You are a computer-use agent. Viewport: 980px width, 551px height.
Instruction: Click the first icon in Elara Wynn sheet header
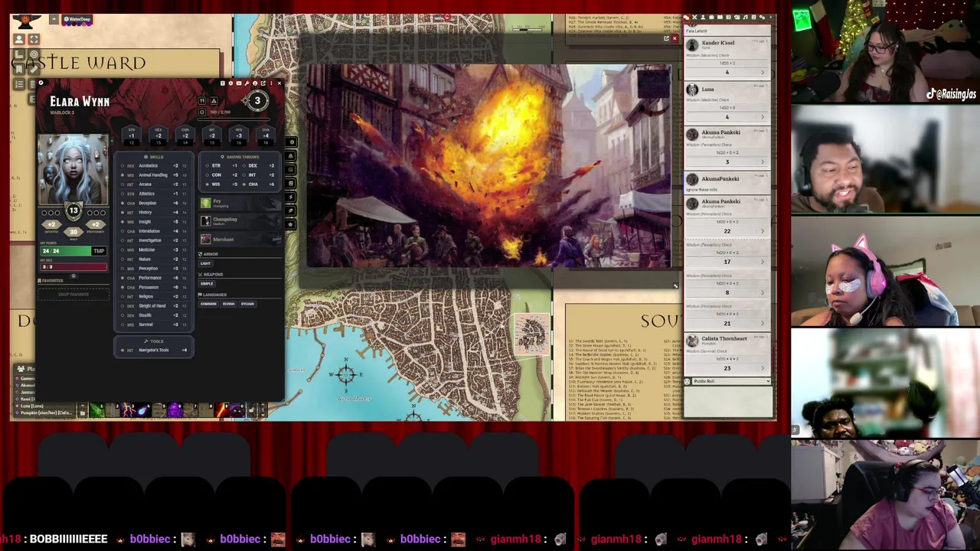pyautogui.click(x=223, y=83)
